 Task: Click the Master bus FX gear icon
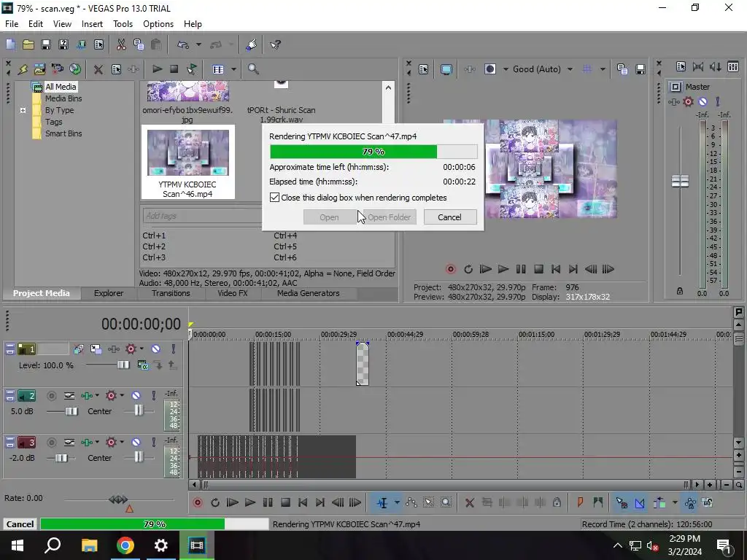click(688, 101)
